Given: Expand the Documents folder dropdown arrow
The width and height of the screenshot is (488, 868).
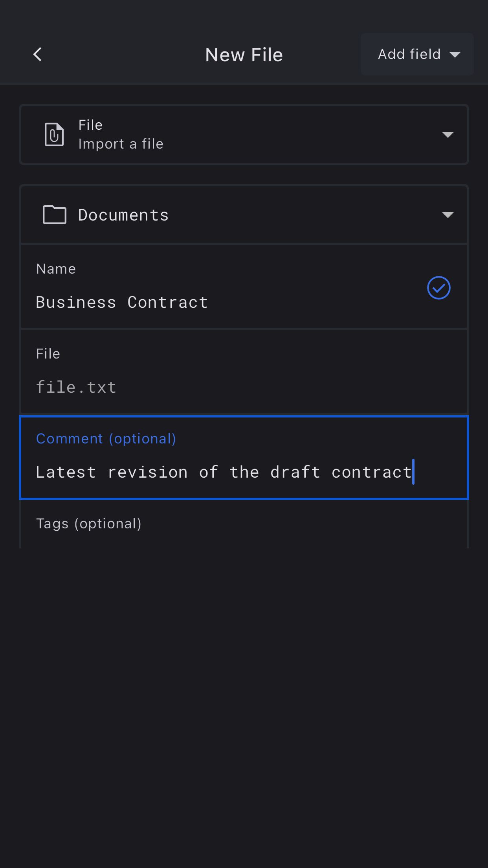Looking at the screenshot, I should tap(448, 215).
